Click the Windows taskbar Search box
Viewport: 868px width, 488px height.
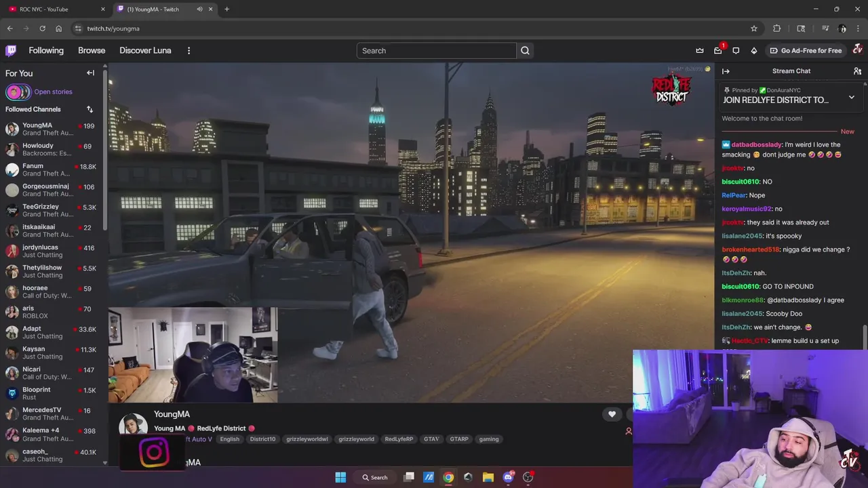tap(375, 477)
